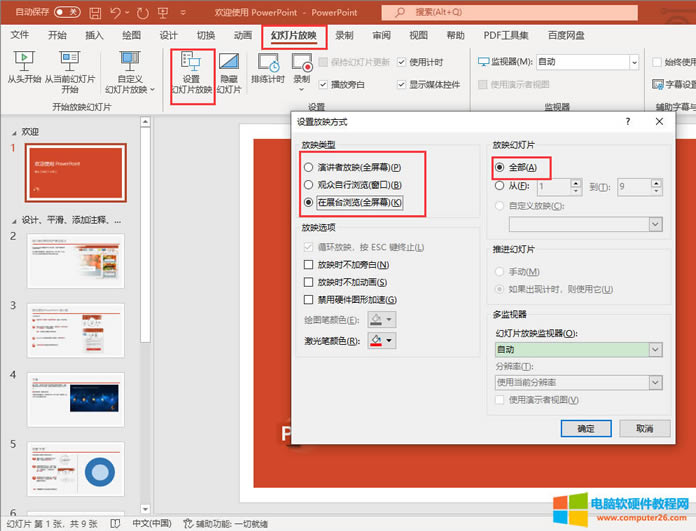Expand the 监视器 dropdown in ribbon

(x=633, y=61)
